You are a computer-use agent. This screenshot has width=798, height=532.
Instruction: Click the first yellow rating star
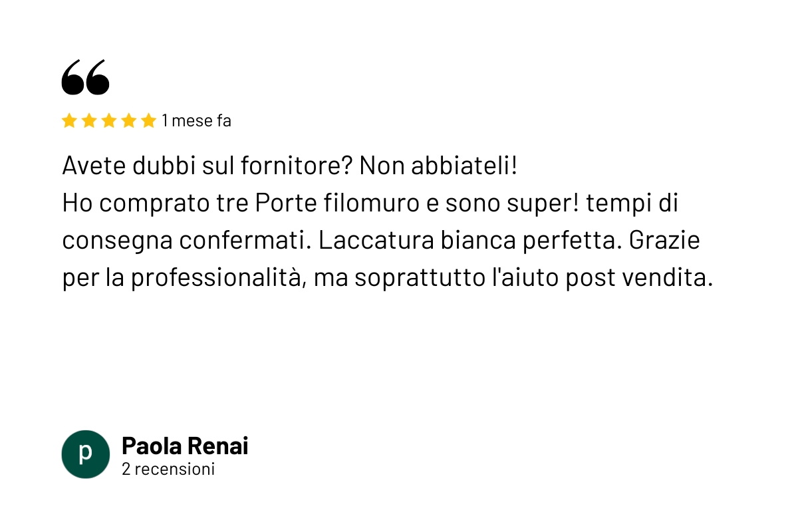(x=69, y=120)
